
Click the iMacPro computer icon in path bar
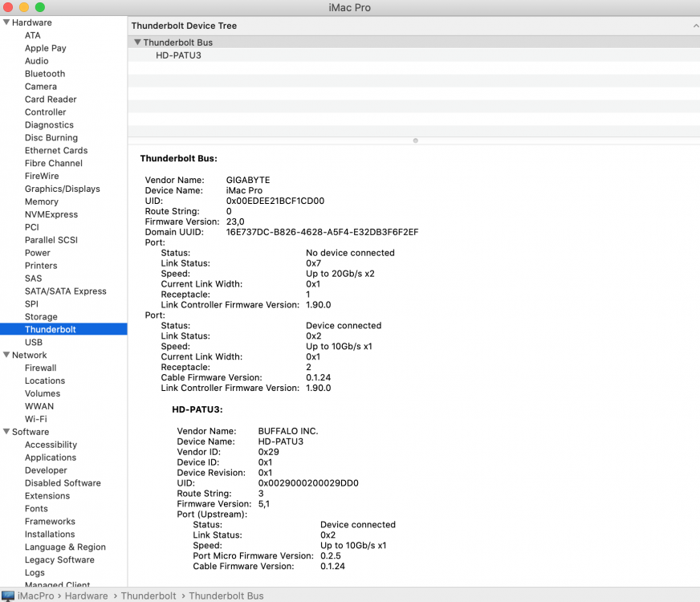pos(8,596)
